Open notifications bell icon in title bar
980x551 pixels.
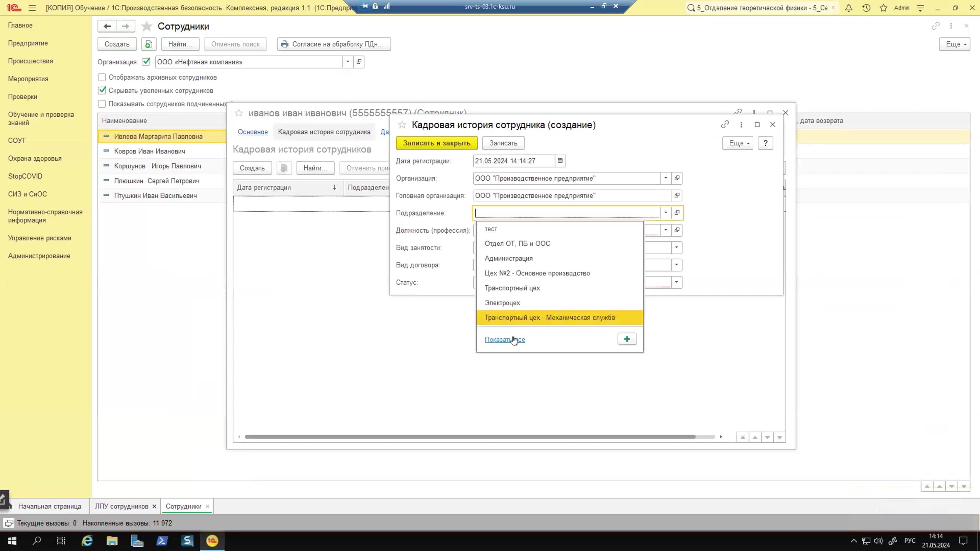[849, 8]
